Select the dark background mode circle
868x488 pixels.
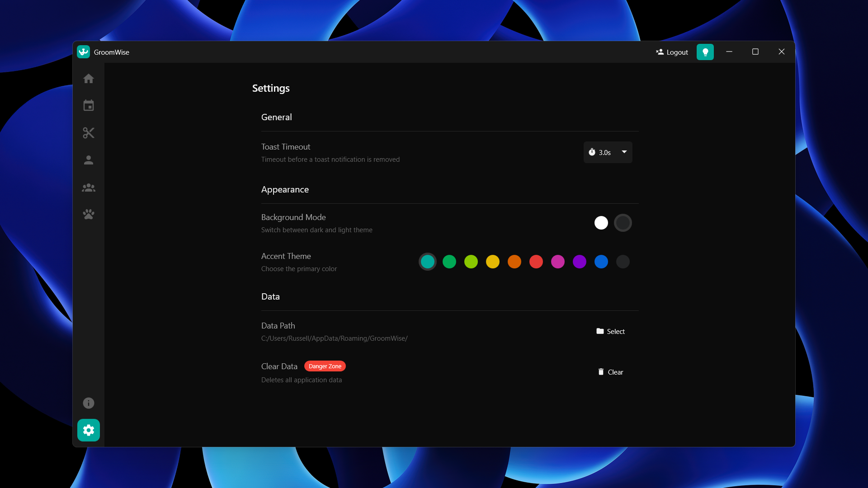pos(623,223)
